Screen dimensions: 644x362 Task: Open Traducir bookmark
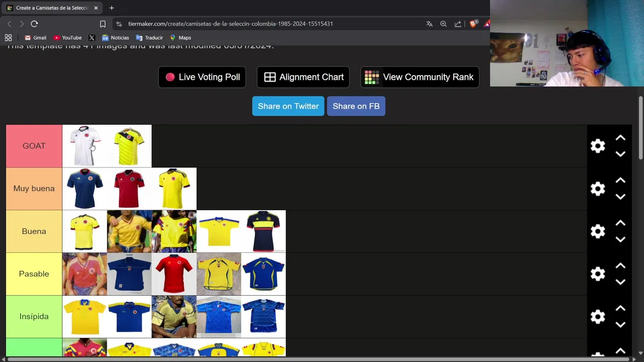149,38
